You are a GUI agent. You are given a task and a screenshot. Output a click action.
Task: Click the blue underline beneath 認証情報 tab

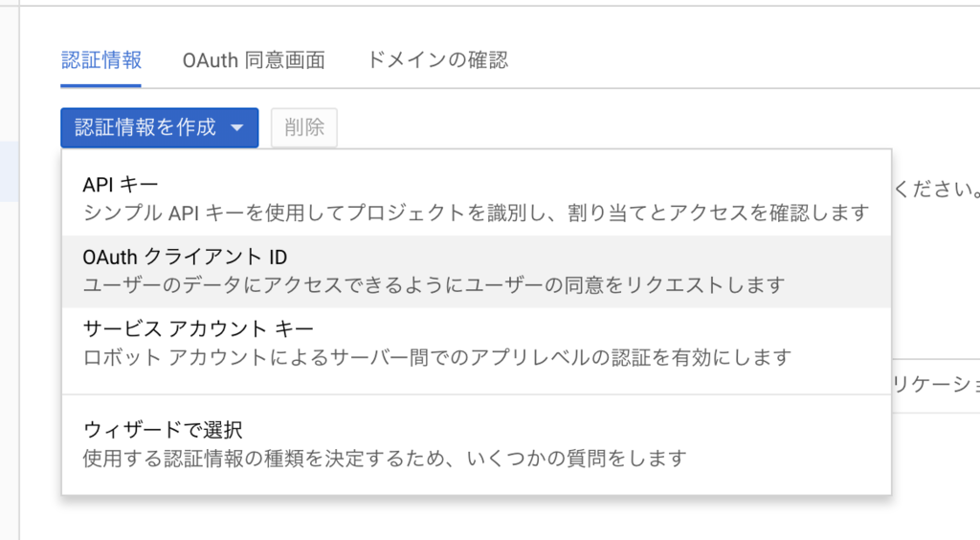(x=100, y=85)
